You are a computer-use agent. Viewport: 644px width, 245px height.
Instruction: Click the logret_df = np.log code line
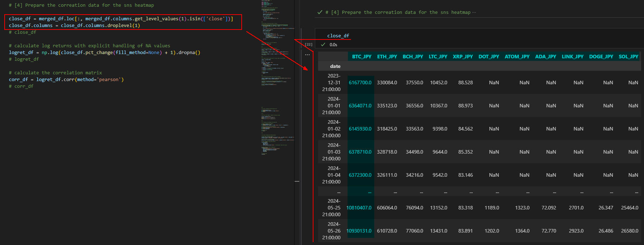coord(104,53)
